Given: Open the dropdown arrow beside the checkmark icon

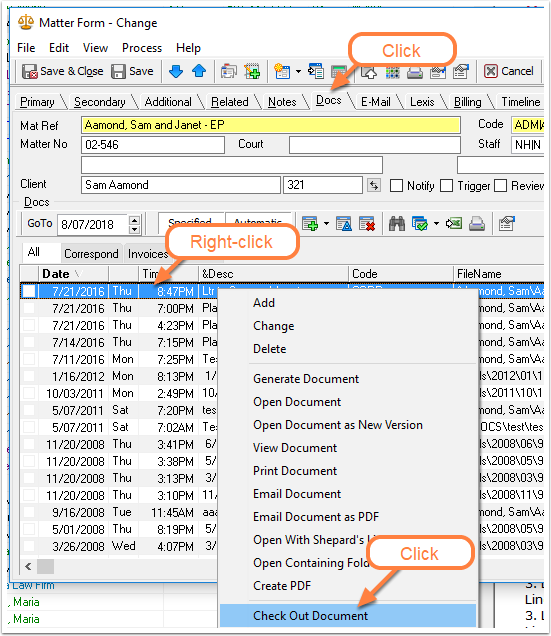Looking at the screenshot, I should click(436, 223).
